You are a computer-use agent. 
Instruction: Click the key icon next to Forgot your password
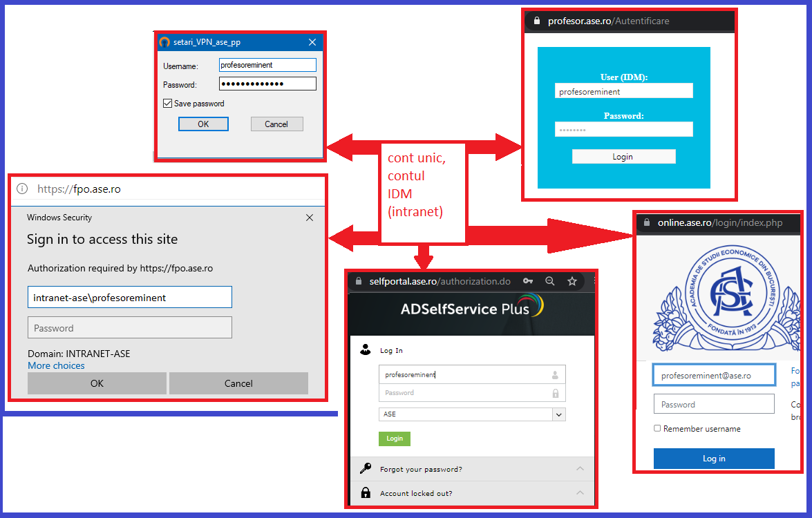coord(366,468)
